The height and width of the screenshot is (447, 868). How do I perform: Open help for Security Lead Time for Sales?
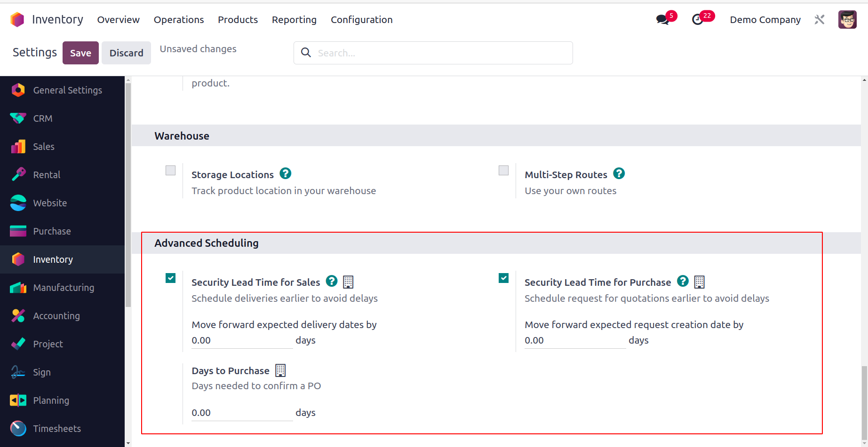click(x=331, y=281)
